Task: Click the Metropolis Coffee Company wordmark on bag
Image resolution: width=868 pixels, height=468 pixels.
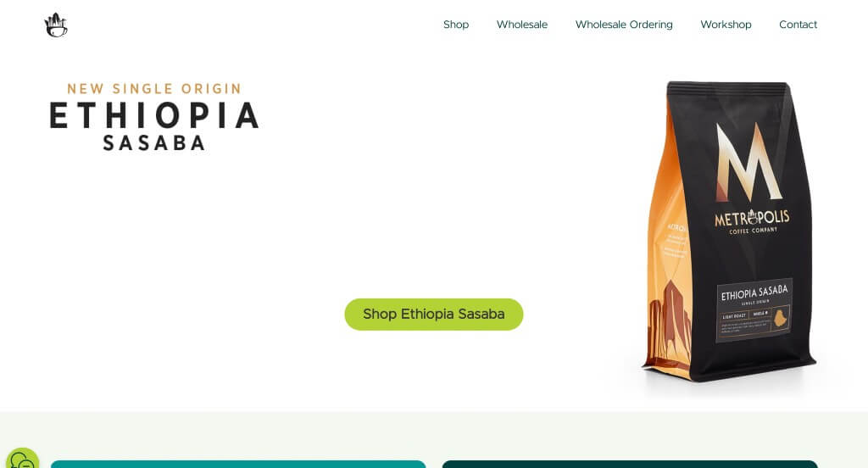Action: [752, 221]
